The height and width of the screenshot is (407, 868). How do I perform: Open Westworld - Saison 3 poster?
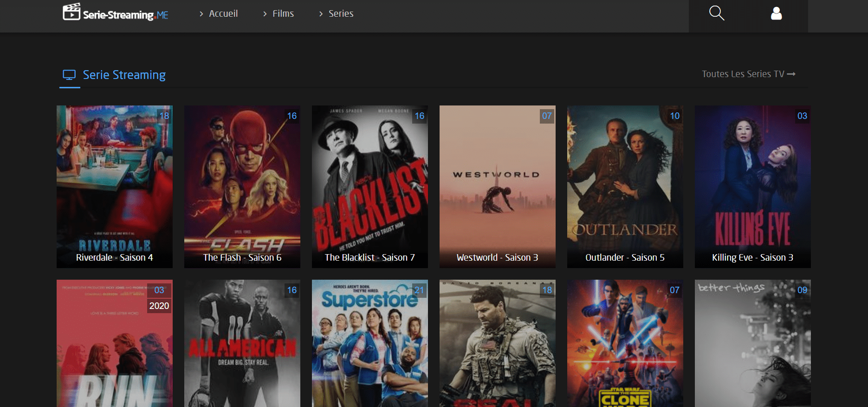pyautogui.click(x=498, y=187)
